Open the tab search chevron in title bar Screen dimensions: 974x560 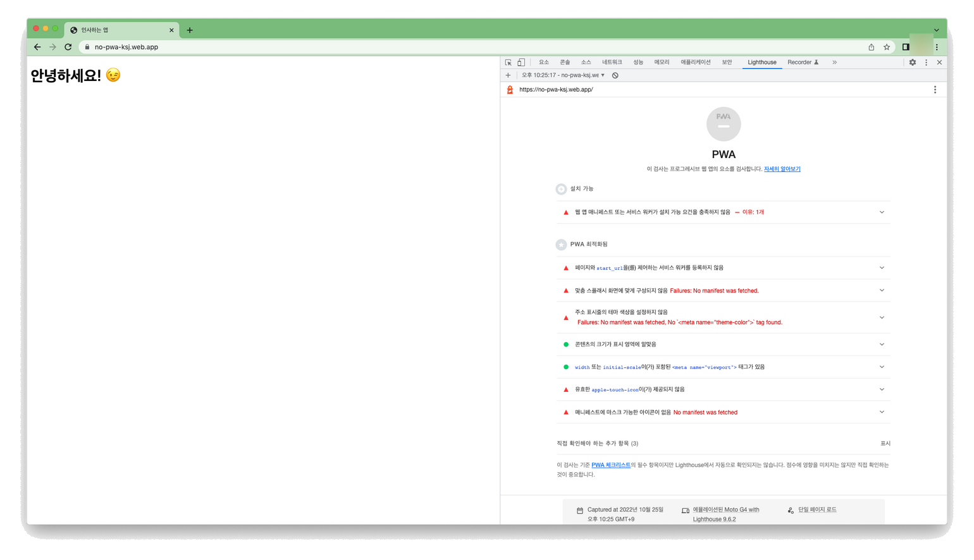point(937,30)
